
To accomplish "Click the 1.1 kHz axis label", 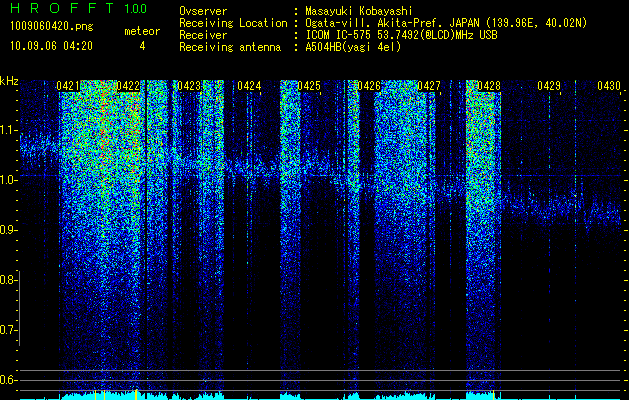I will pyautogui.click(x=8, y=130).
